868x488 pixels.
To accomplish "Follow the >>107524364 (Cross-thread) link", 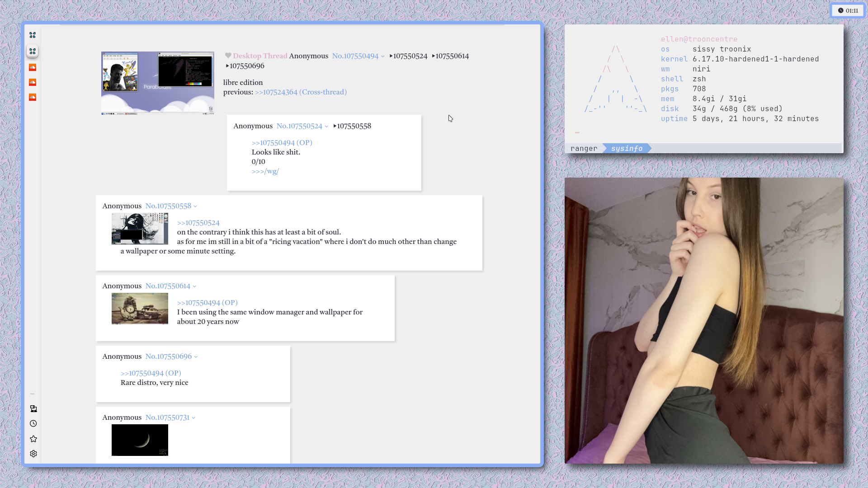I will [301, 92].
